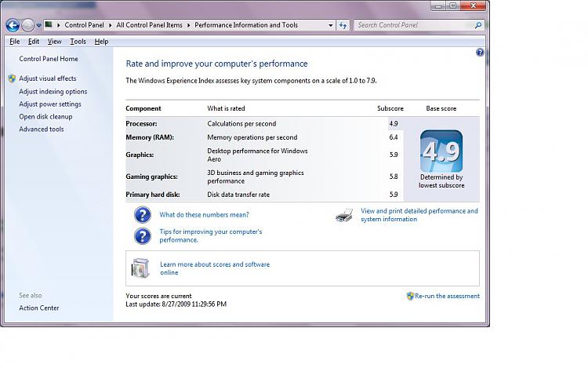Image resolution: width=588 pixels, height=368 pixels.
Task: Click Re-run the assessment
Action: [x=447, y=296]
